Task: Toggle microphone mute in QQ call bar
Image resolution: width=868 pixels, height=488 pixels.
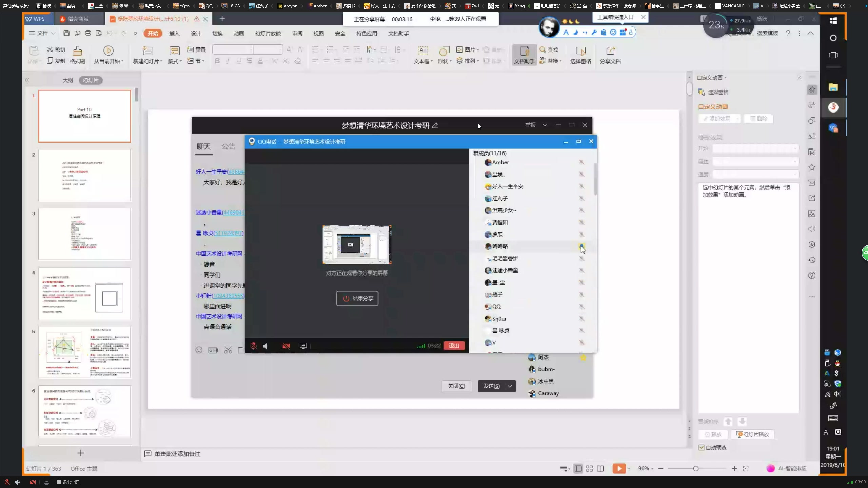Action: click(x=253, y=346)
